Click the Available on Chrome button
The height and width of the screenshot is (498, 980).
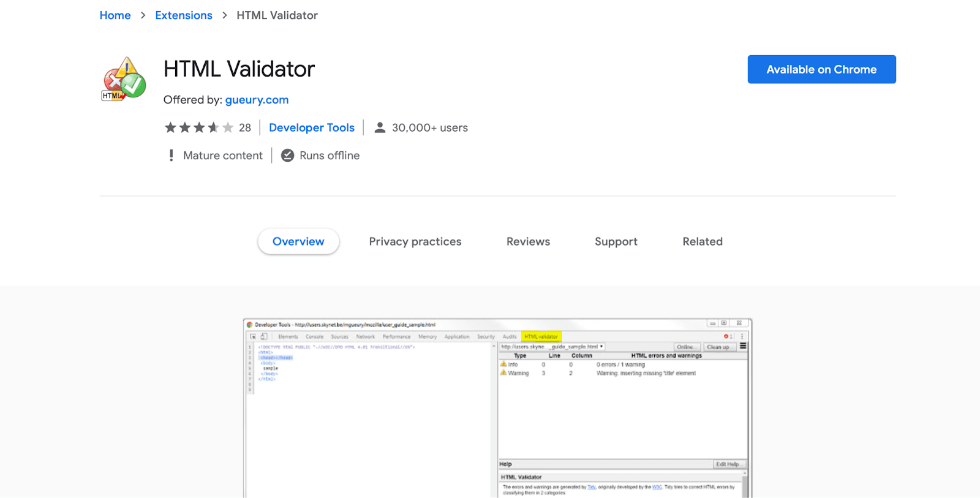pyautogui.click(x=821, y=69)
